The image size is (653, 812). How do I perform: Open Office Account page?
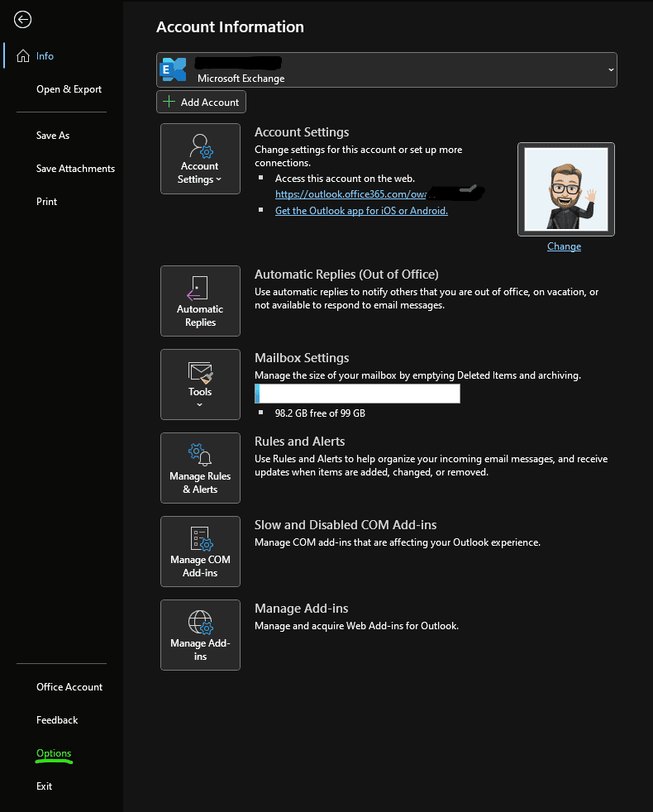point(69,686)
